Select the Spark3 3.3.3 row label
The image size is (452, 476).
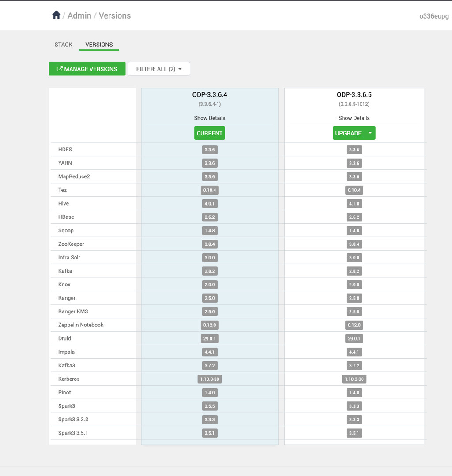tap(73, 420)
